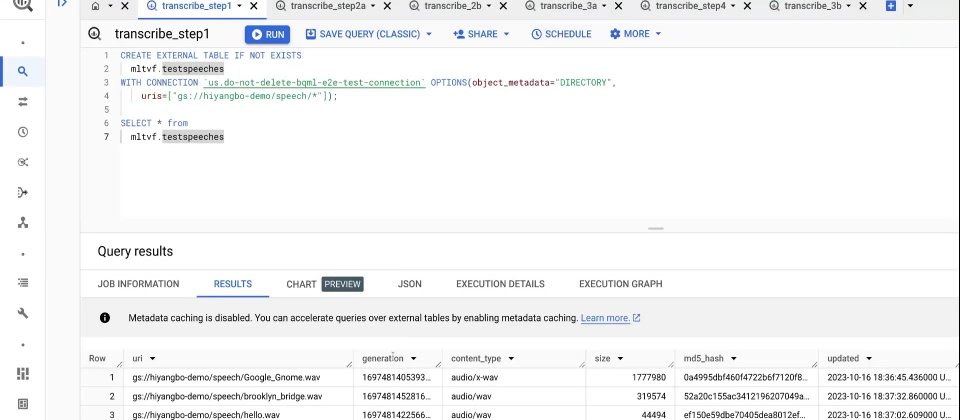Click query icon beside transcribe_step1 title
This screenshot has width=960, height=420.
point(94,34)
